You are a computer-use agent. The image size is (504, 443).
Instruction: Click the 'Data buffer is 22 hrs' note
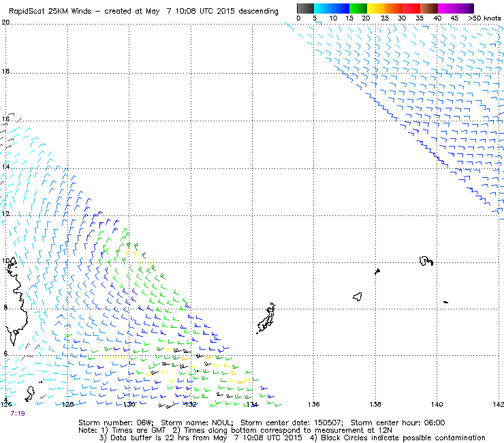pyautogui.click(x=143, y=438)
